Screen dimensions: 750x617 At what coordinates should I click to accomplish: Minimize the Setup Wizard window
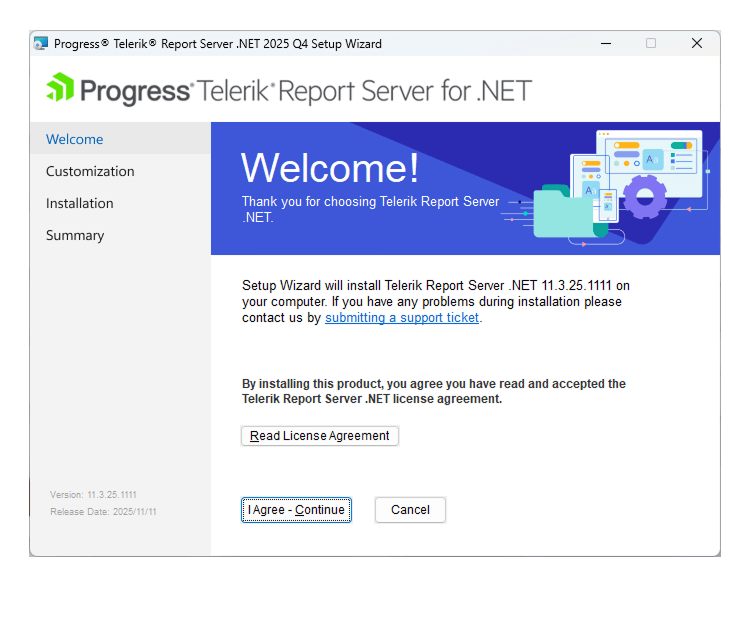606,44
